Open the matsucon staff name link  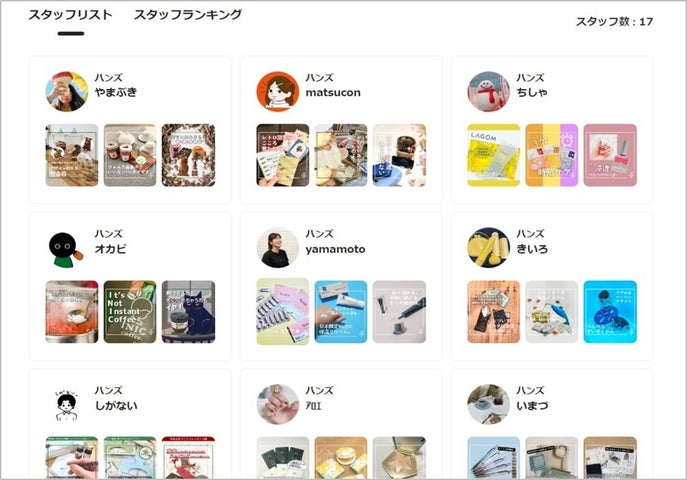point(333,92)
